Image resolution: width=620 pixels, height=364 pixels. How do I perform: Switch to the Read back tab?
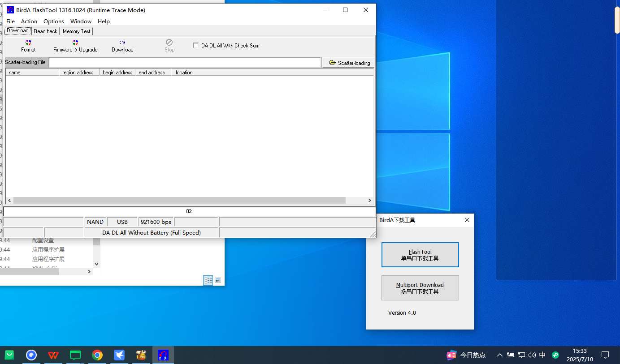coord(46,31)
